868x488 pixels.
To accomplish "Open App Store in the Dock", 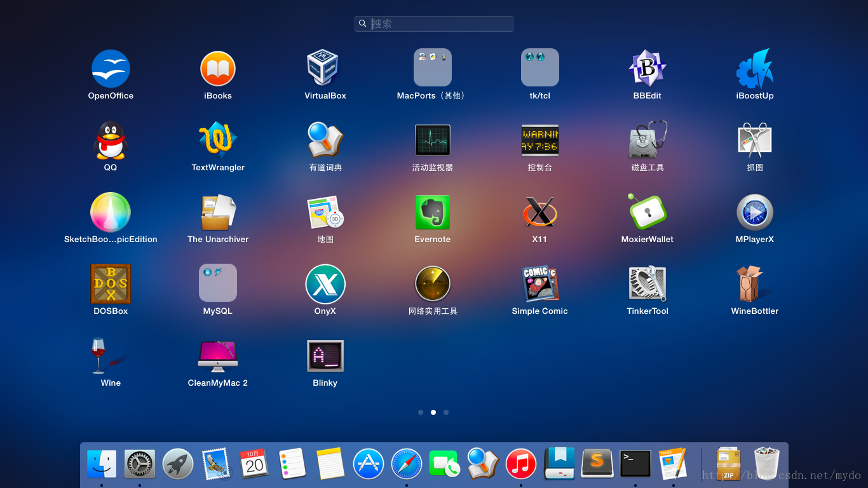I will pyautogui.click(x=369, y=464).
